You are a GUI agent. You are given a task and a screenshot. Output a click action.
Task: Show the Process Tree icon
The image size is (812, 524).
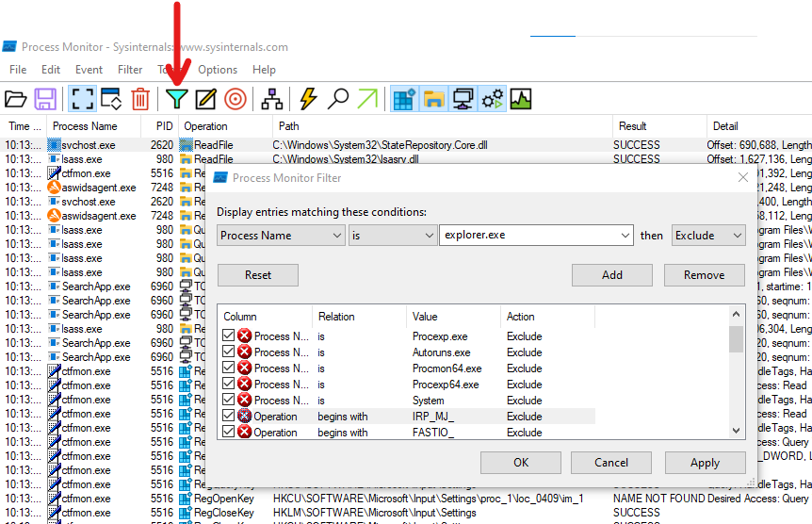[x=272, y=99]
